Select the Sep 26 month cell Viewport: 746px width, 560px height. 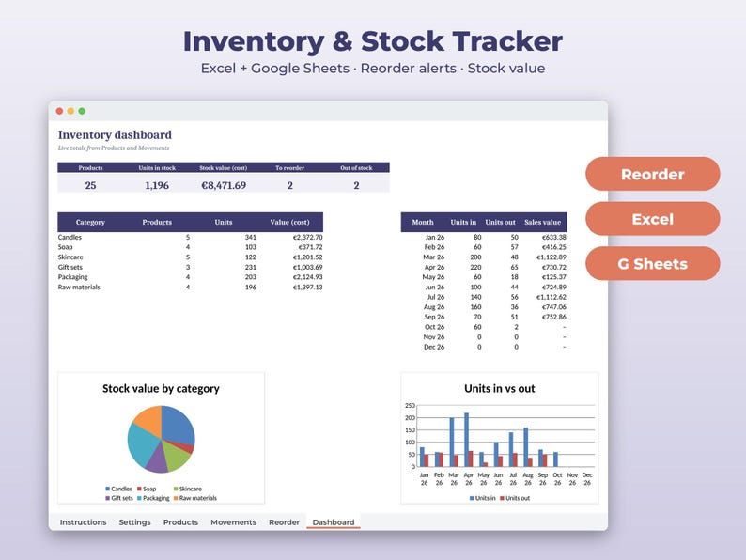click(434, 317)
